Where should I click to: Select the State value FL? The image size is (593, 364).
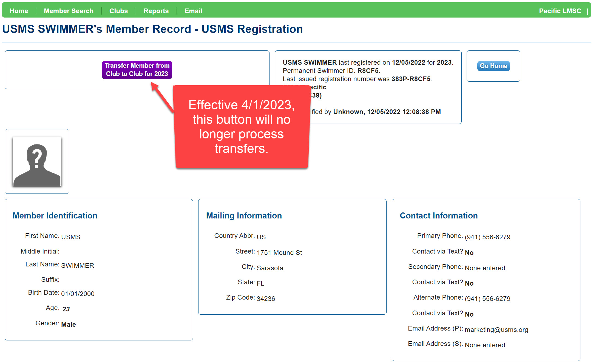click(260, 283)
